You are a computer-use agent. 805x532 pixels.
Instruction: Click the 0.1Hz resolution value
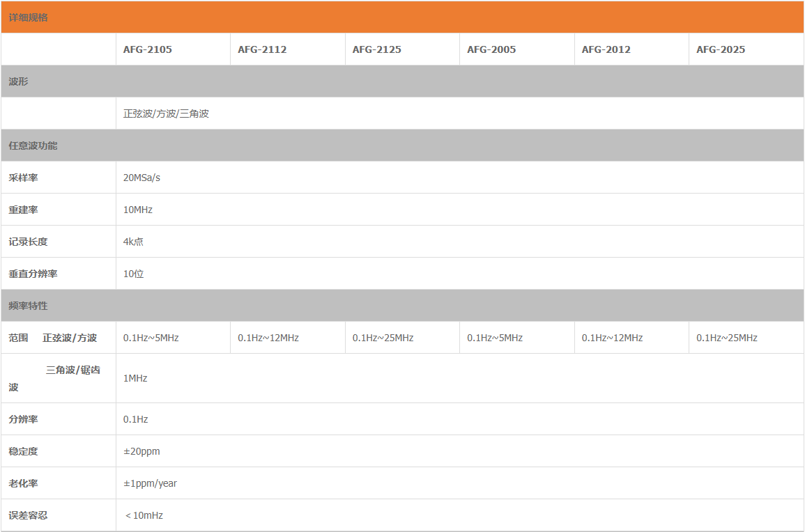[x=135, y=420]
